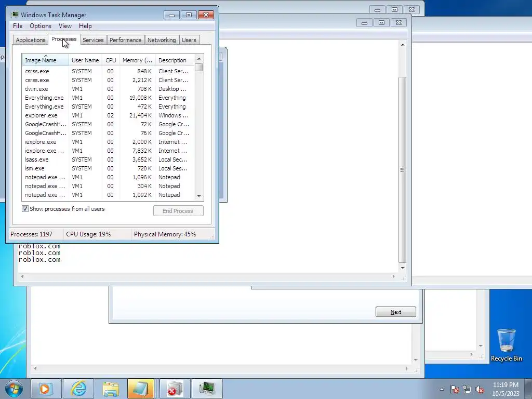Open the Recycle Bin desktop icon
The height and width of the screenshot is (399, 532).
click(506, 345)
